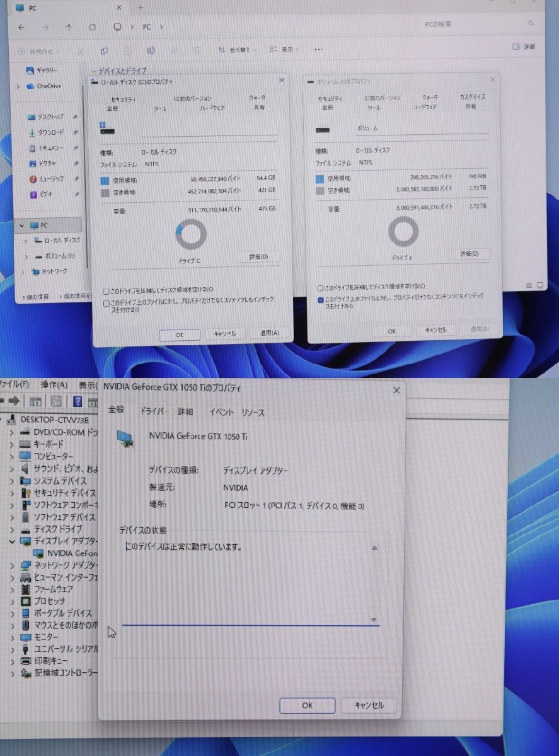The width and height of the screenshot is (559, 756).
Task: Open the See more (...) Explorer toolbar menu
Action: (318, 50)
